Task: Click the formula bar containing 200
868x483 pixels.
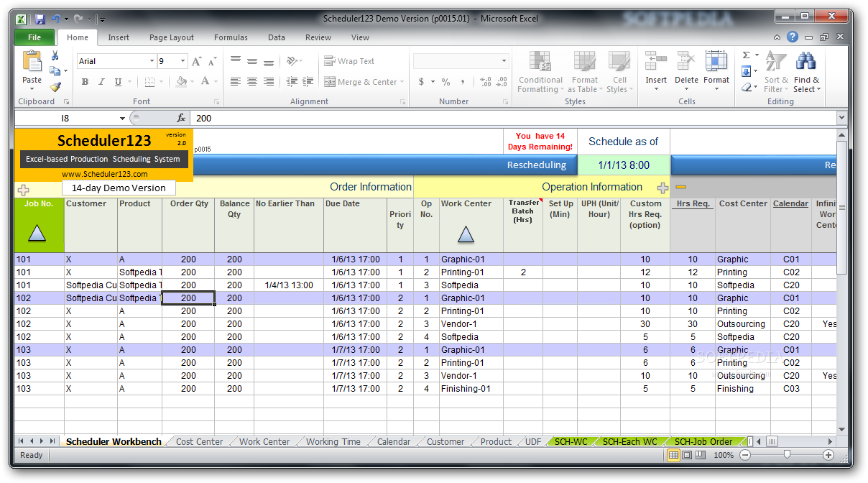Action: tap(512, 118)
